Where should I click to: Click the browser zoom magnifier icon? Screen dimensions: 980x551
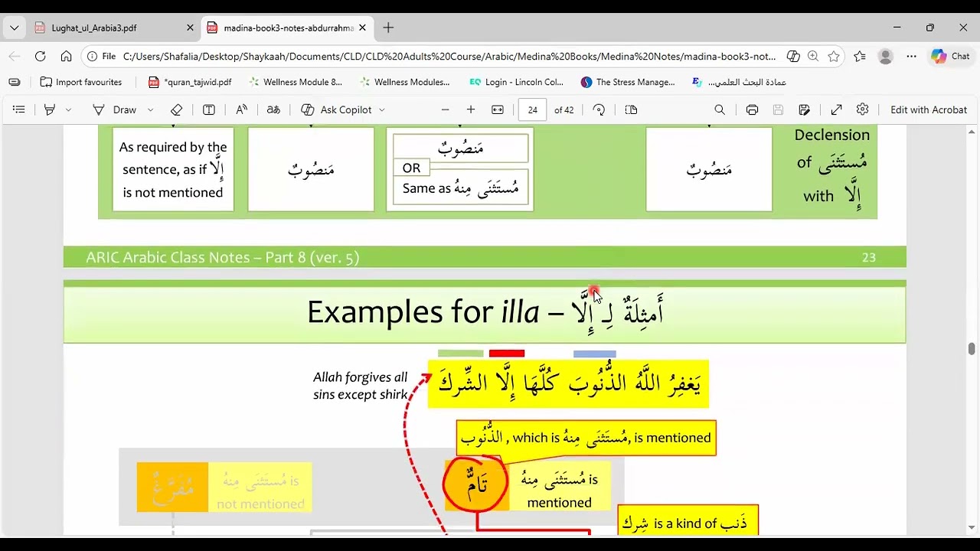pyautogui.click(x=813, y=56)
